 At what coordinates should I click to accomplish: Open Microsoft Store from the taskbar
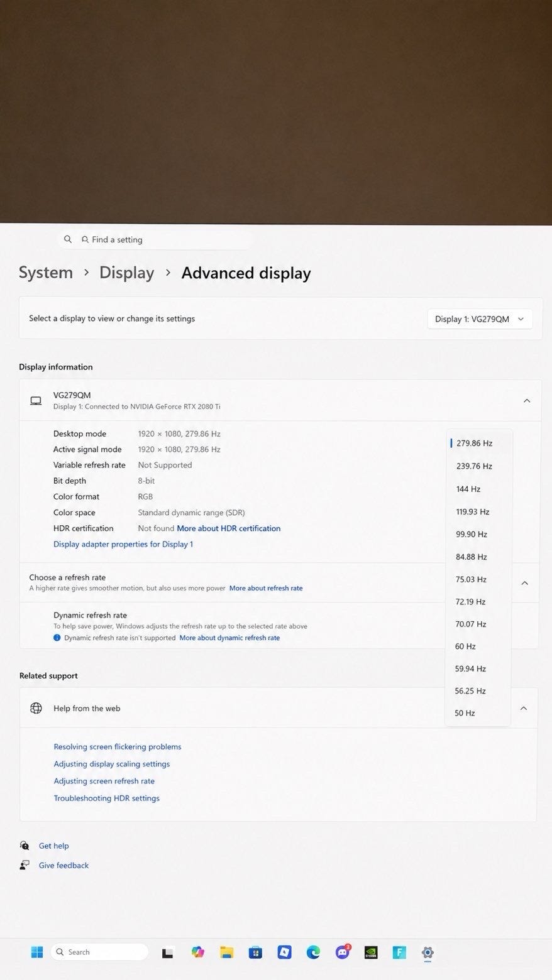tap(255, 952)
